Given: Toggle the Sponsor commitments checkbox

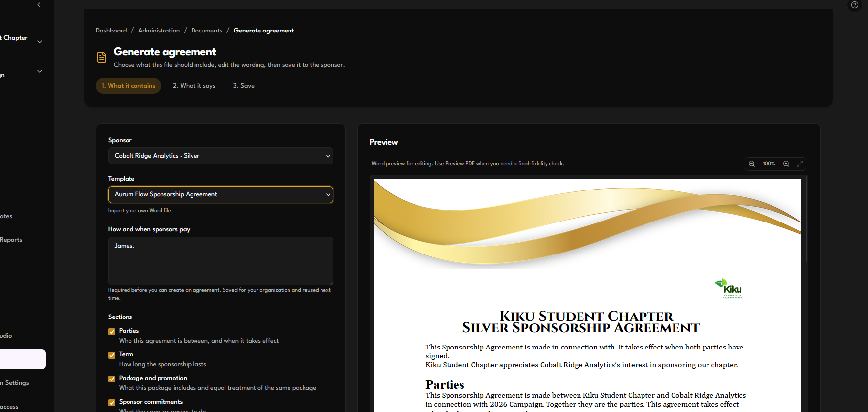Looking at the screenshot, I should (x=112, y=403).
